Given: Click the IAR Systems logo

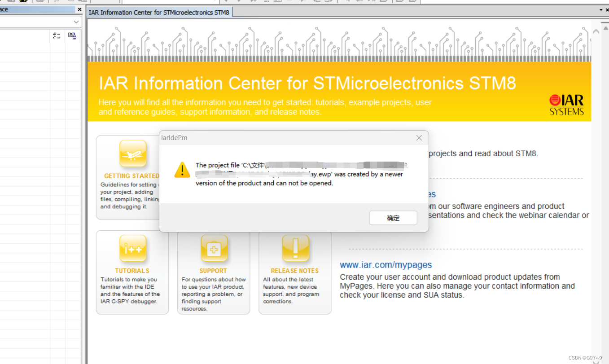Looking at the screenshot, I should [x=567, y=105].
